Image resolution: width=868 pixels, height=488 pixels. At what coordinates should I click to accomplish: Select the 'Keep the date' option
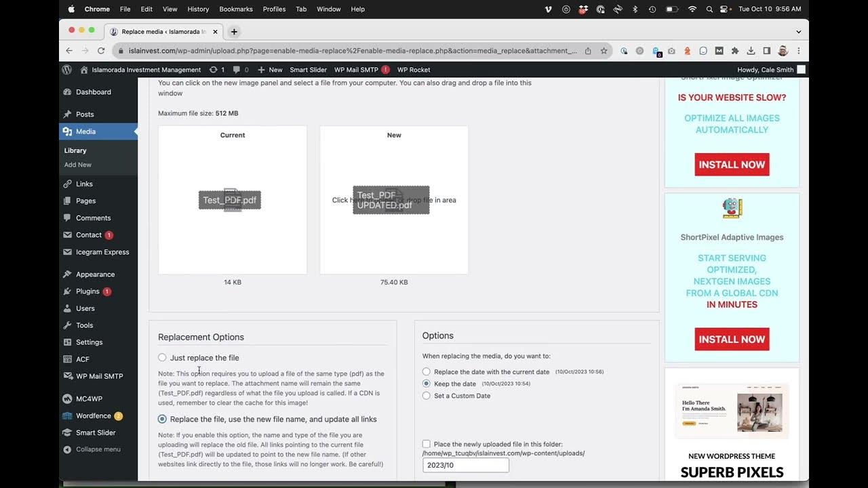coord(426,384)
